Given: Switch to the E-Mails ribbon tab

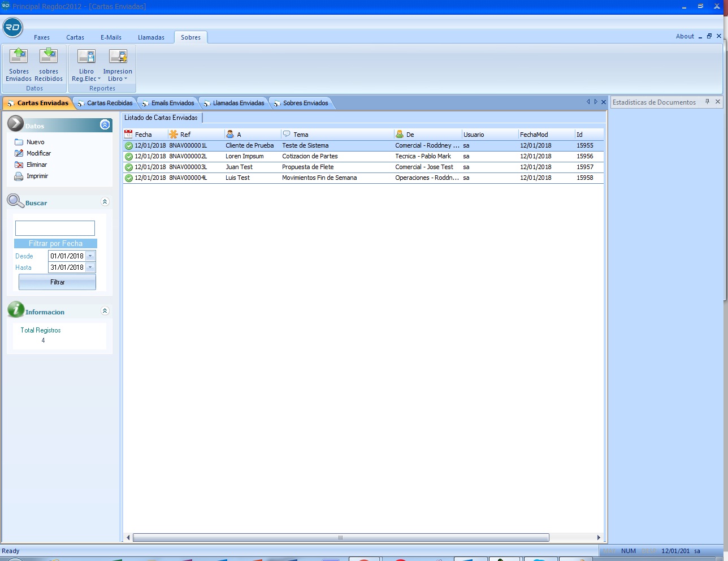Looking at the screenshot, I should [111, 37].
